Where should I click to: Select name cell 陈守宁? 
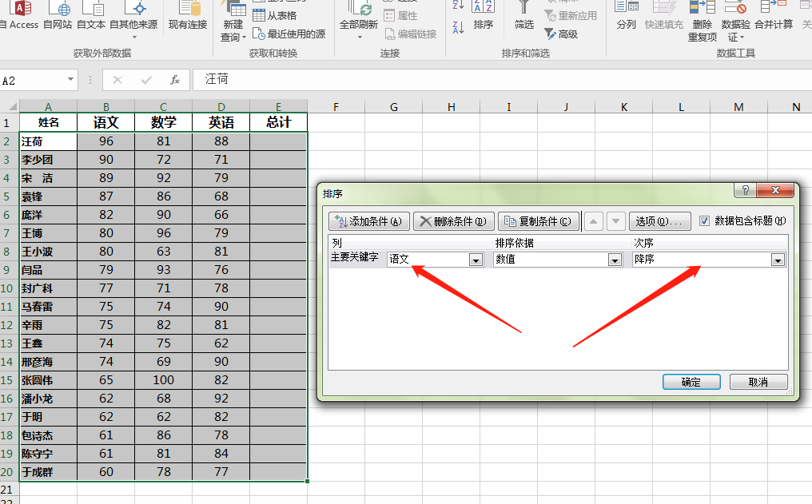(x=48, y=454)
